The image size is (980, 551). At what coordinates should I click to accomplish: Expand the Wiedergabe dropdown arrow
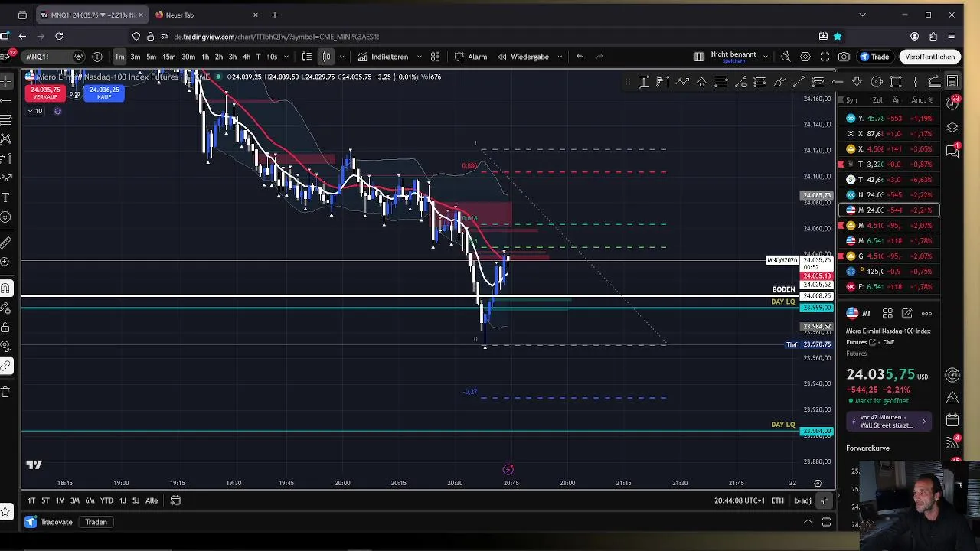pos(560,57)
